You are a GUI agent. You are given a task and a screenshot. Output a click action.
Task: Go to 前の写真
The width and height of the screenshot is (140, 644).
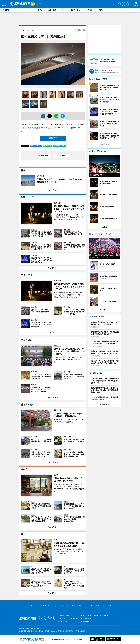pos(44,156)
